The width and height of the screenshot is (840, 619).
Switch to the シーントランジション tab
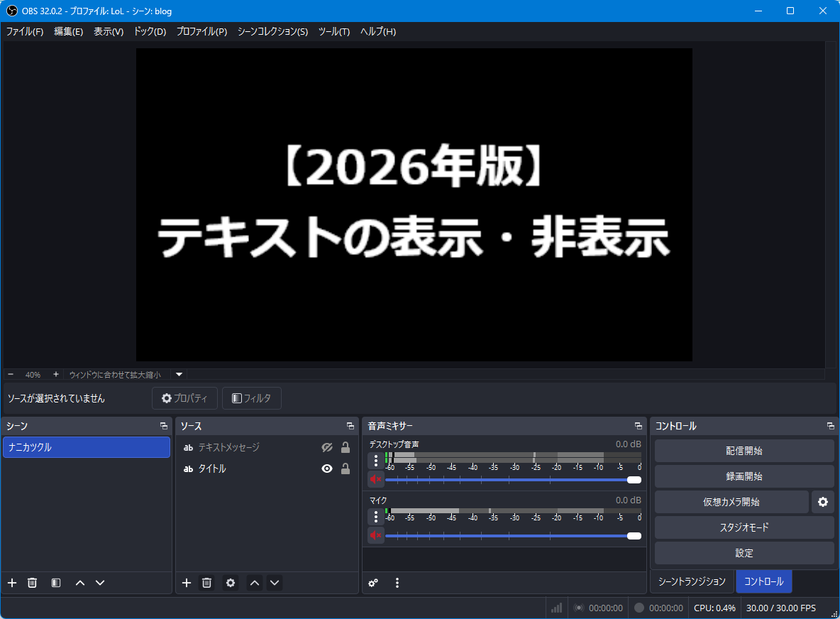pos(692,581)
